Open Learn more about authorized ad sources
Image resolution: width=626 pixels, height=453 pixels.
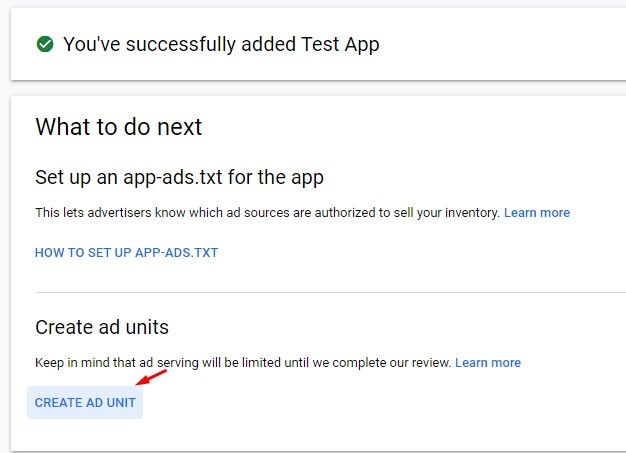pyautogui.click(x=536, y=213)
